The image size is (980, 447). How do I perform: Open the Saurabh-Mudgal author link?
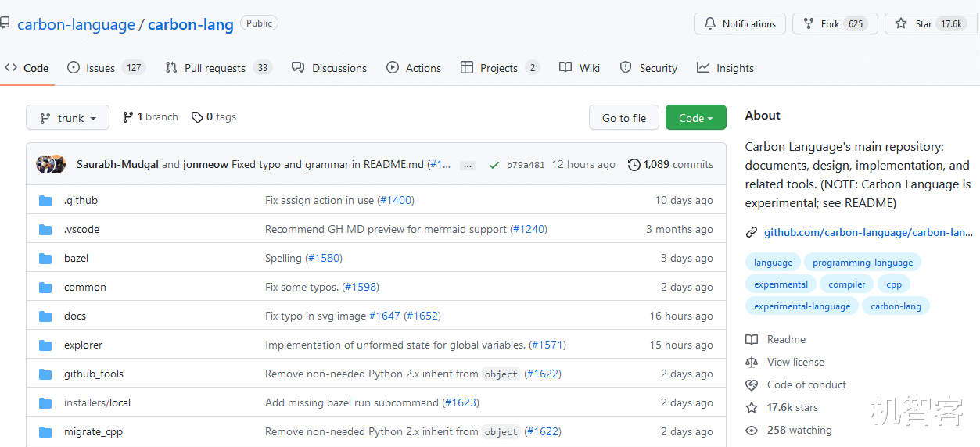[117, 165]
